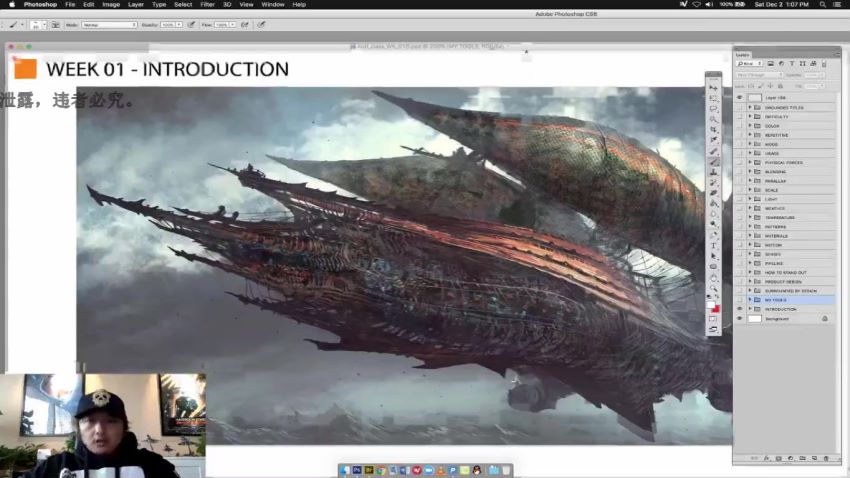This screenshot has width=850, height=478.
Task: Select the Shape tool
Action: 713,267
